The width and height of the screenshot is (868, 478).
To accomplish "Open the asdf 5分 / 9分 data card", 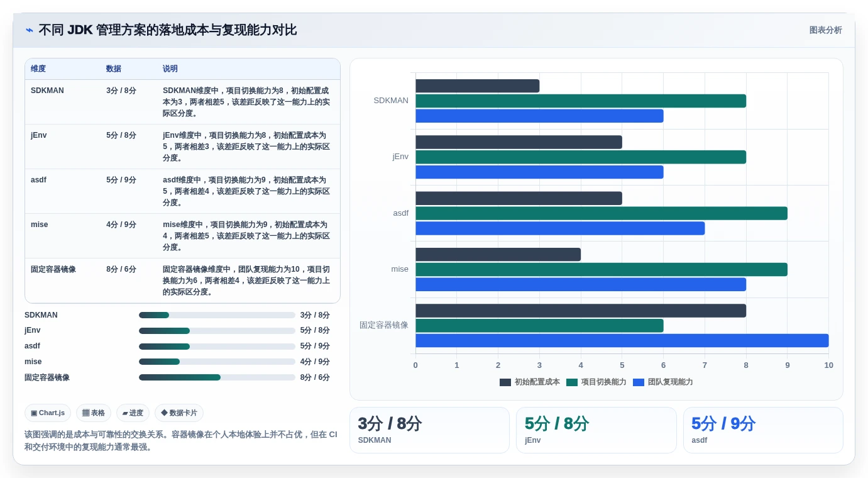I will [x=763, y=430].
